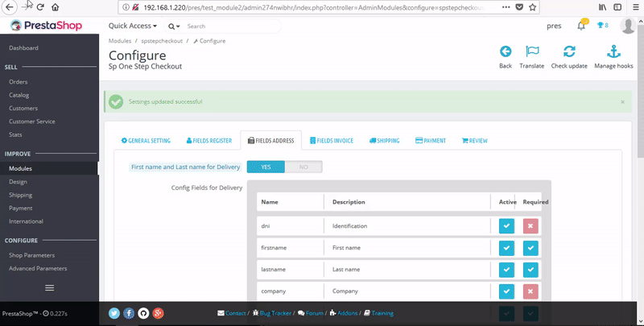This screenshot has width=644, height=326.
Task: Click the Manage hooks anchor icon
Action: point(613,52)
